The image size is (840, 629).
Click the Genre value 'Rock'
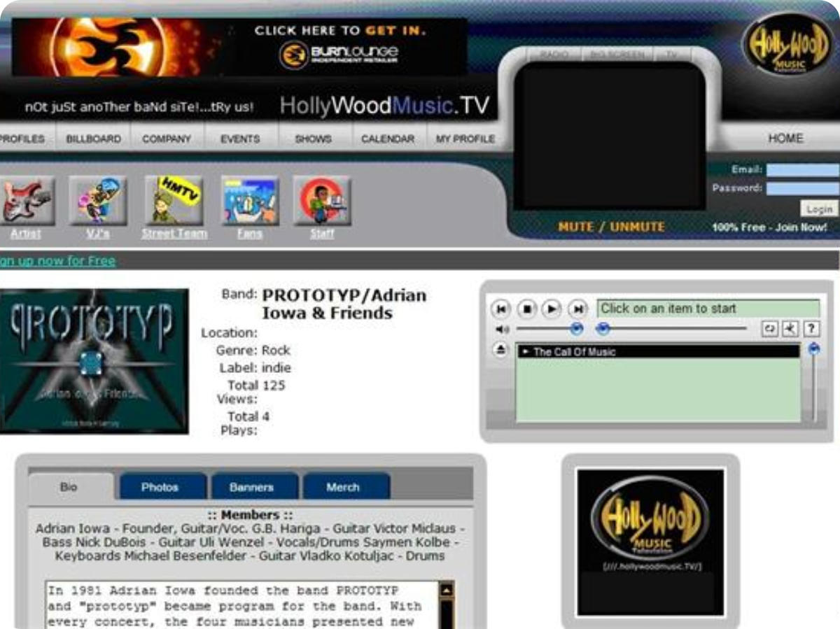(x=276, y=351)
